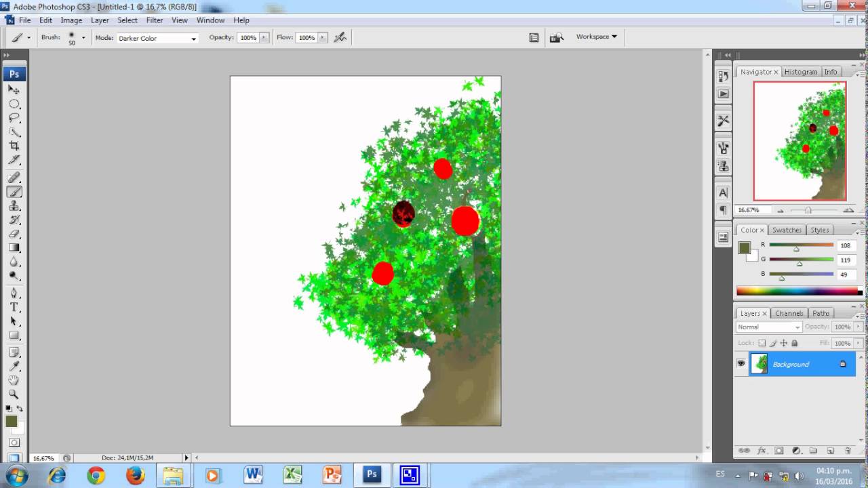Screen dimensions: 868x488
Task: Toggle lock image pixels option
Action: [773, 344]
